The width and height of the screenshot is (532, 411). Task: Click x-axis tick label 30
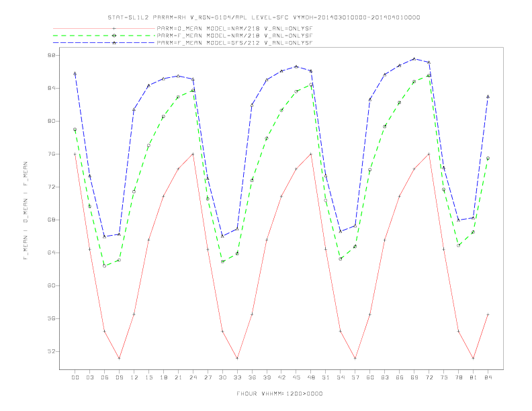click(x=222, y=377)
